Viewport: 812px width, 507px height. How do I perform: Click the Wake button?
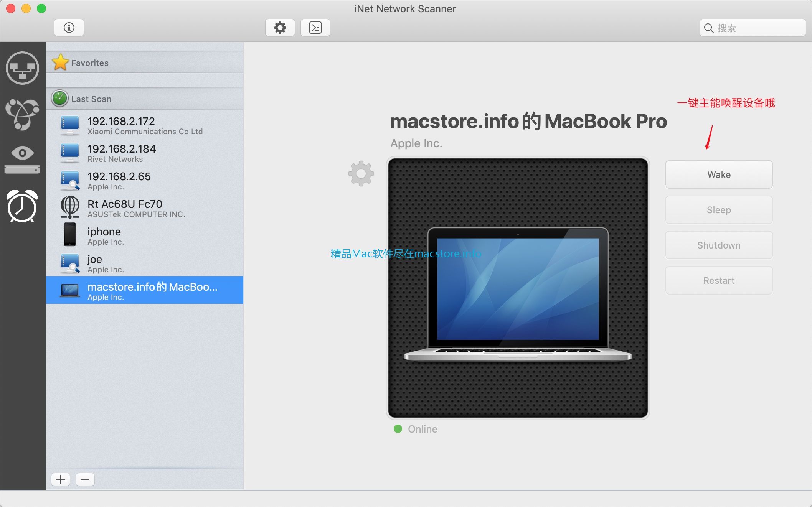(719, 174)
